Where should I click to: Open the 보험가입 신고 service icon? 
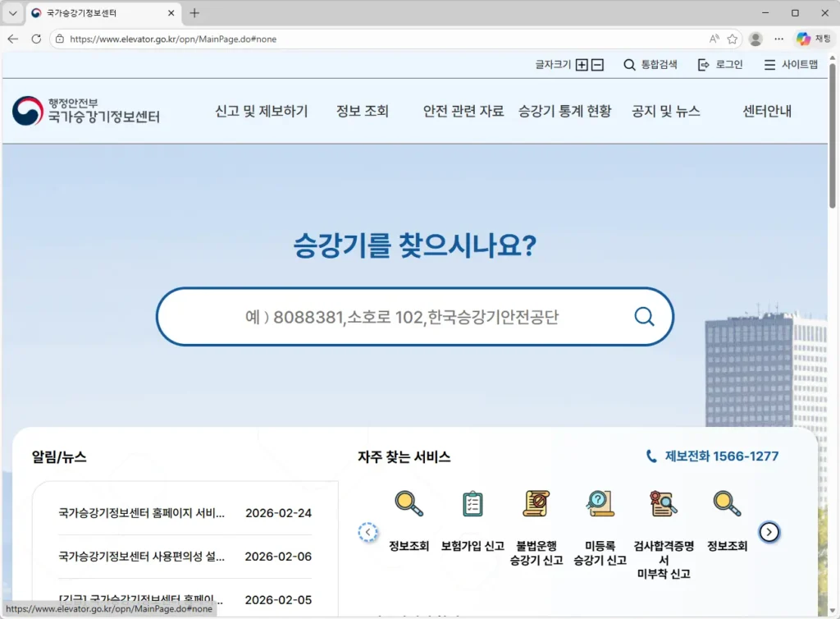pos(472,504)
